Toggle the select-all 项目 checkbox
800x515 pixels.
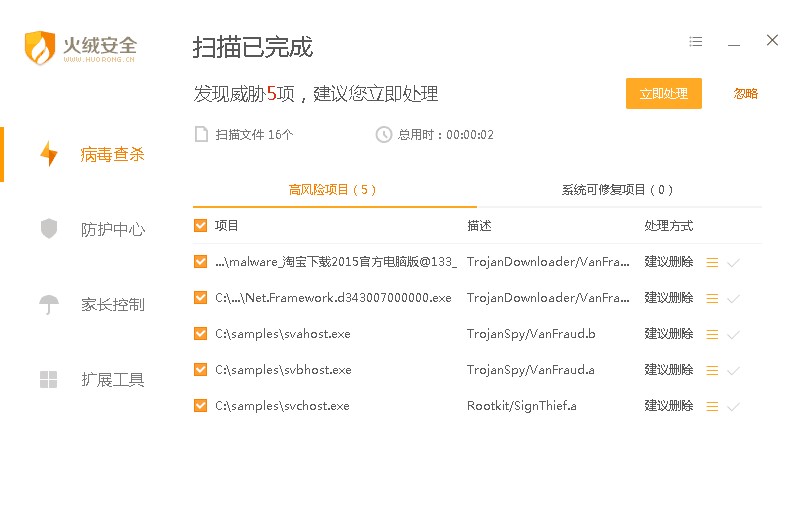[x=200, y=226]
